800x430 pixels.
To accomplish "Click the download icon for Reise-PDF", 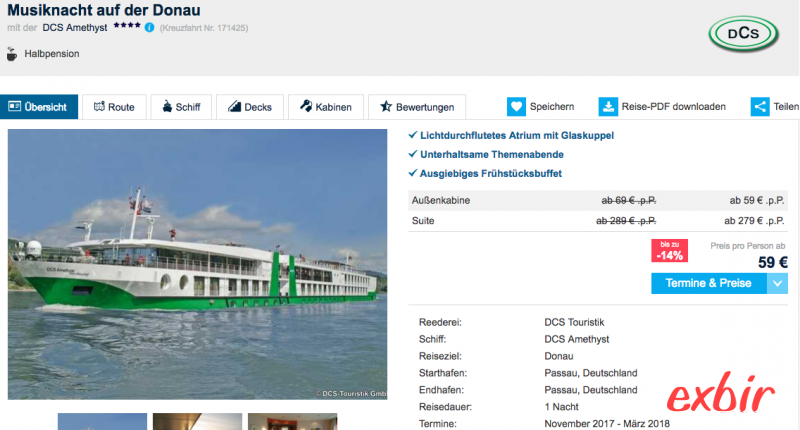I will (608, 107).
